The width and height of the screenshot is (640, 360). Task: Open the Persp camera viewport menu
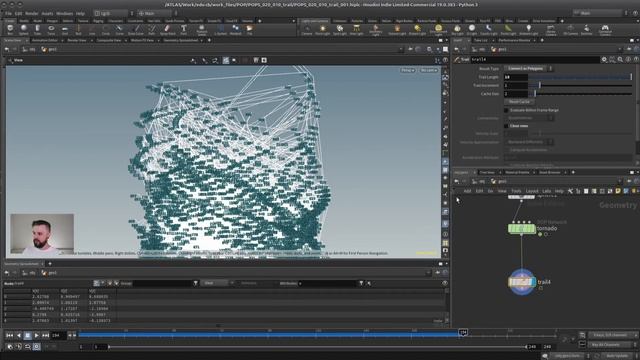pyautogui.click(x=407, y=70)
